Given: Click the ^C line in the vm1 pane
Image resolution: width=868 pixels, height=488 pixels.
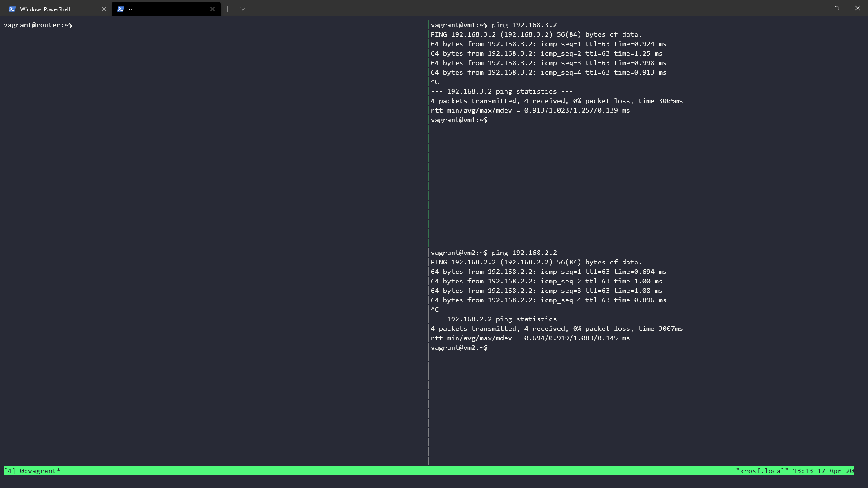Looking at the screenshot, I should [435, 82].
